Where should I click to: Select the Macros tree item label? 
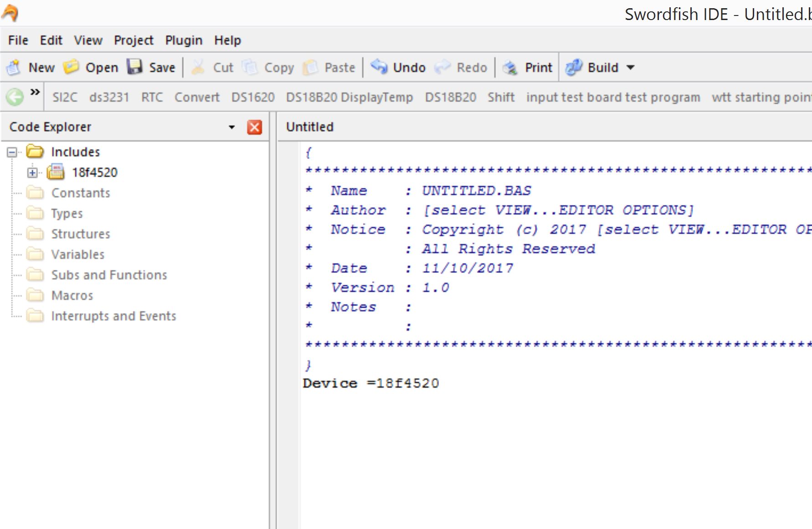pos(72,295)
